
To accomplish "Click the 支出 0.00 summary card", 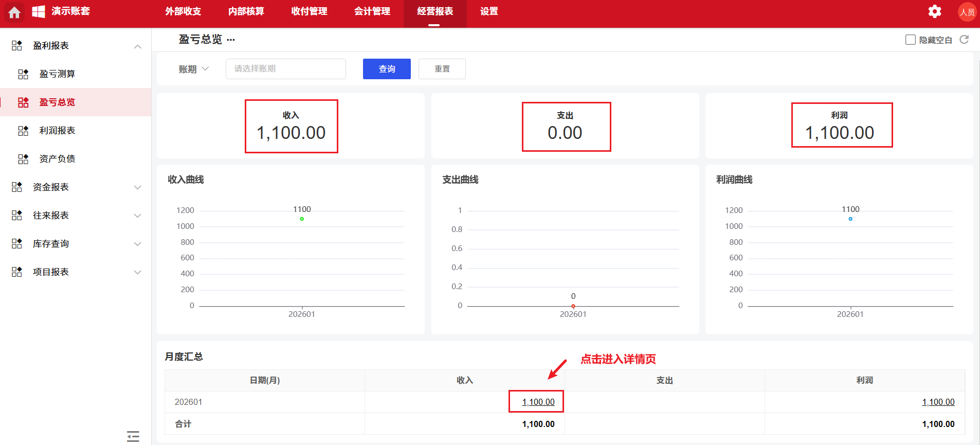I will [566, 127].
